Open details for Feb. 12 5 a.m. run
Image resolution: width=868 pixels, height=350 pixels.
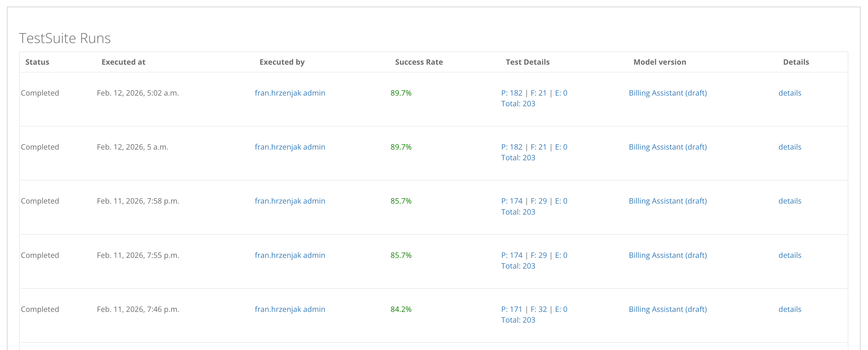click(x=789, y=147)
